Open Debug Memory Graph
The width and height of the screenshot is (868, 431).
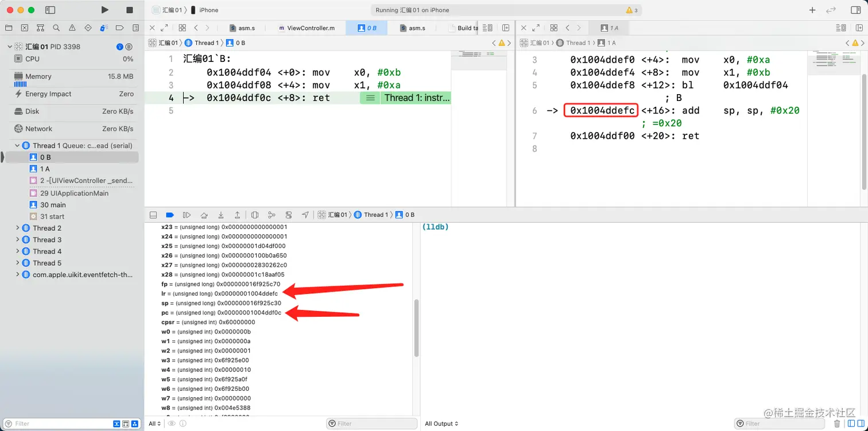(x=272, y=215)
